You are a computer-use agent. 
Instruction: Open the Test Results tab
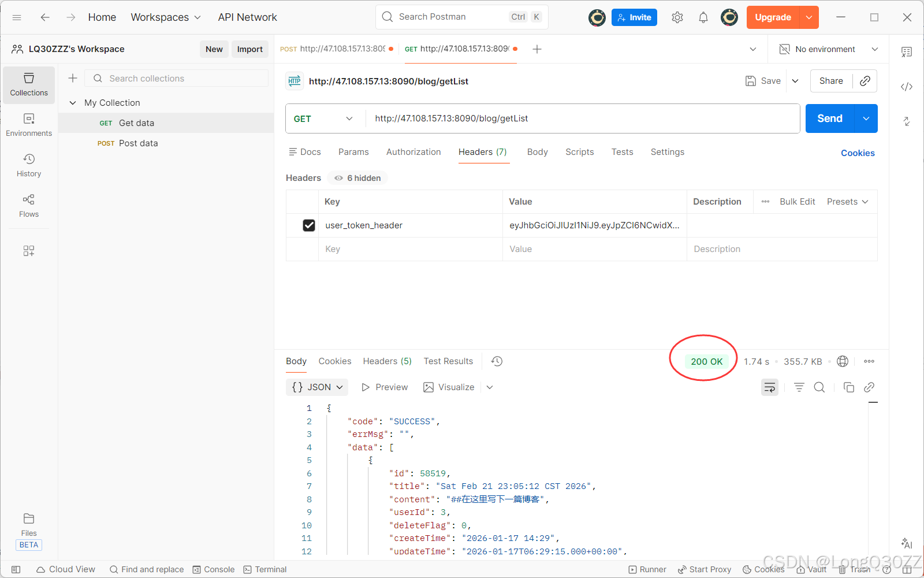point(448,361)
